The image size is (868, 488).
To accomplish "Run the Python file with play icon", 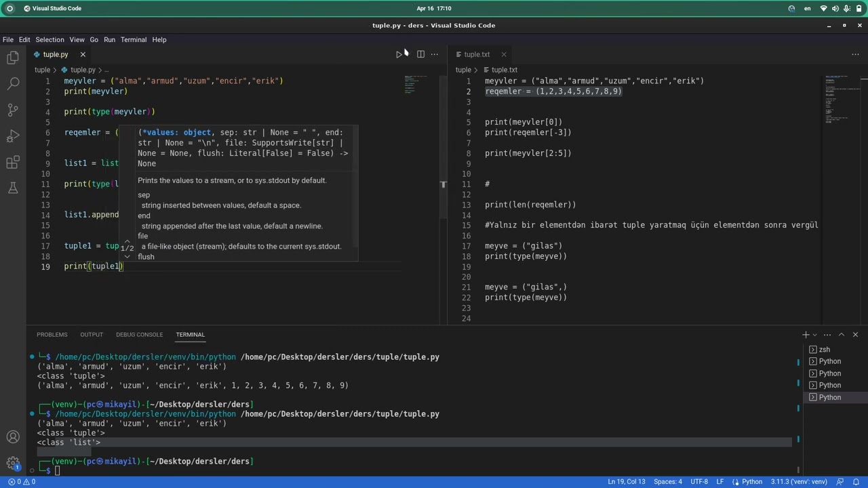I will click(399, 54).
